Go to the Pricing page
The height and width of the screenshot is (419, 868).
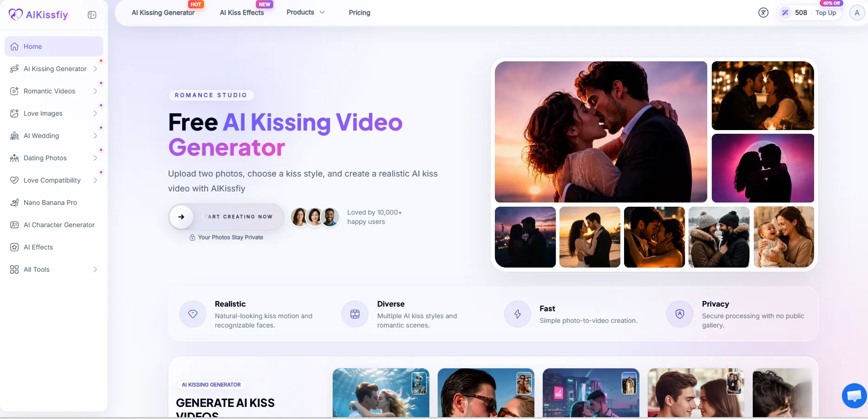coord(360,13)
